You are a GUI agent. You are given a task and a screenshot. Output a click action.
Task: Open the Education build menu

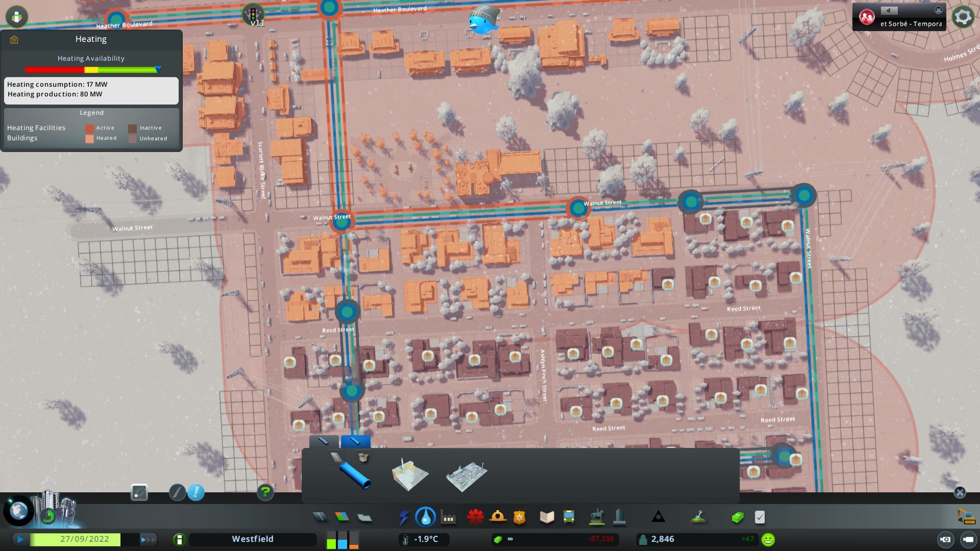[547, 517]
